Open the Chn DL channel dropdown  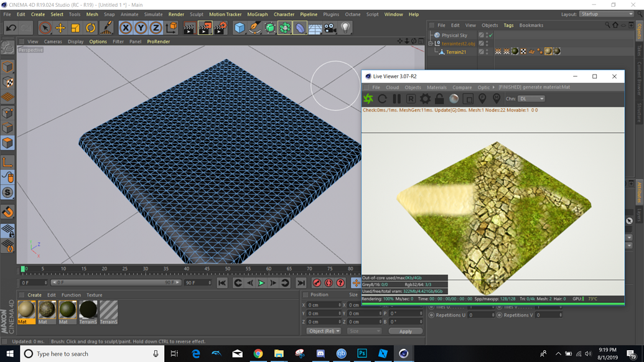(x=531, y=98)
